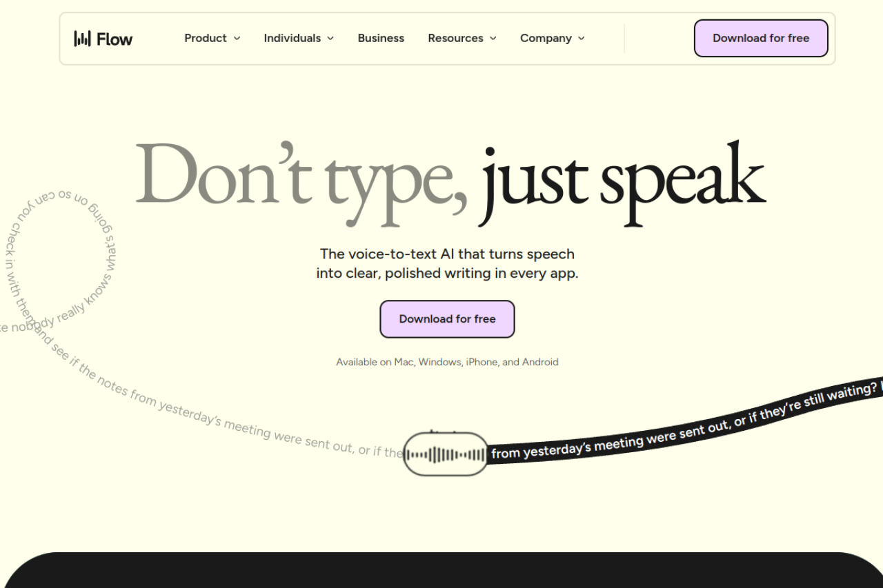The height and width of the screenshot is (588, 883).
Task: Click the voice waveform pill icon
Action: coord(446,454)
